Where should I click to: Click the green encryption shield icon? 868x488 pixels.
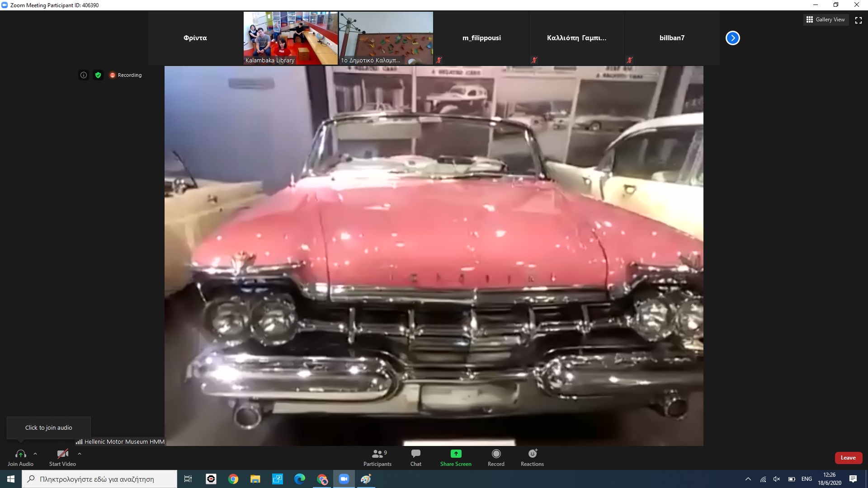pos(98,75)
